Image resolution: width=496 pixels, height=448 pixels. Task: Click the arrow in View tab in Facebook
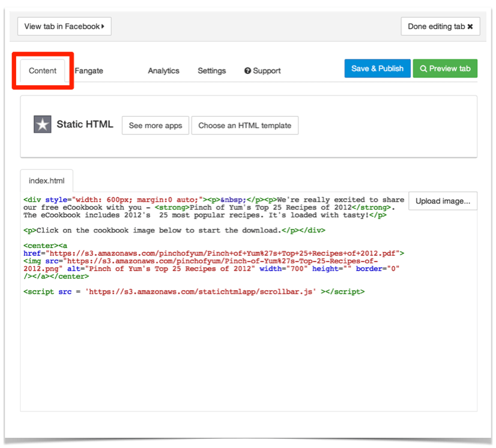click(104, 26)
